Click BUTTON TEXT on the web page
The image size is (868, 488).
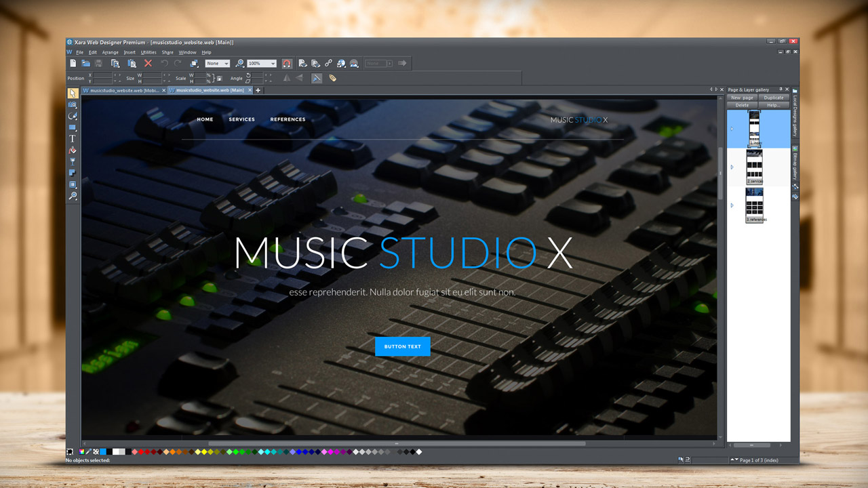(x=403, y=346)
